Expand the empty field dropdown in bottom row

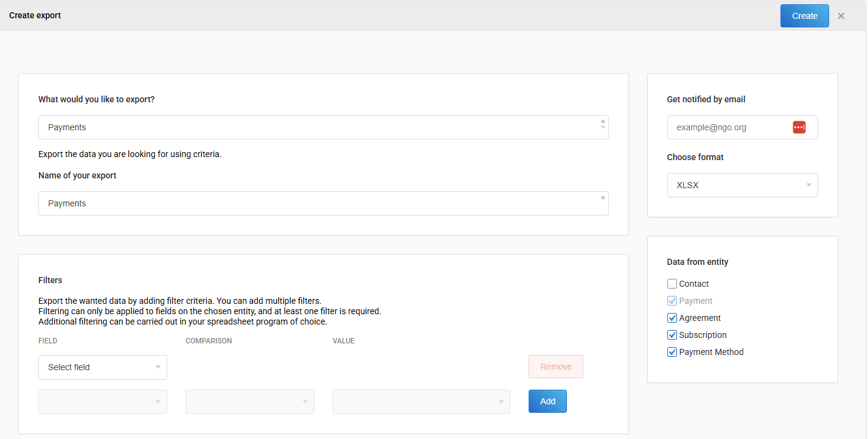click(x=102, y=402)
